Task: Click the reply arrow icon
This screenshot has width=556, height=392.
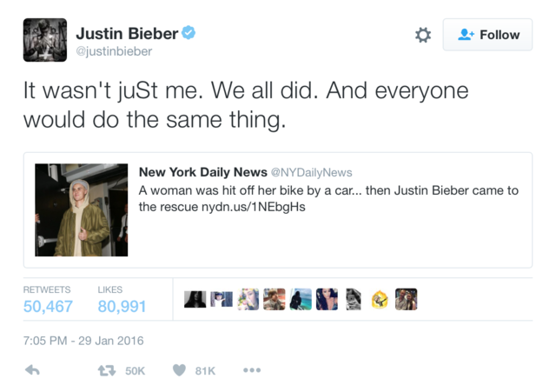Action: click(33, 370)
